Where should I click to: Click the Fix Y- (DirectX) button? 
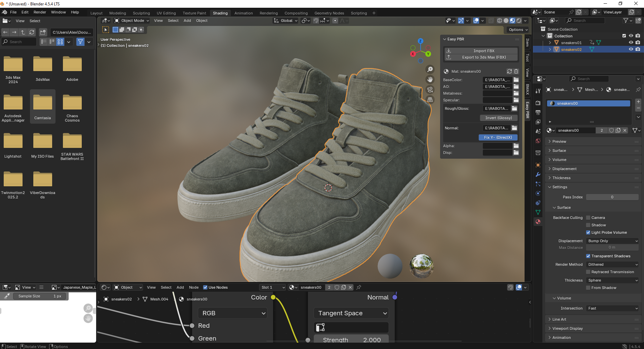[498, 137]
